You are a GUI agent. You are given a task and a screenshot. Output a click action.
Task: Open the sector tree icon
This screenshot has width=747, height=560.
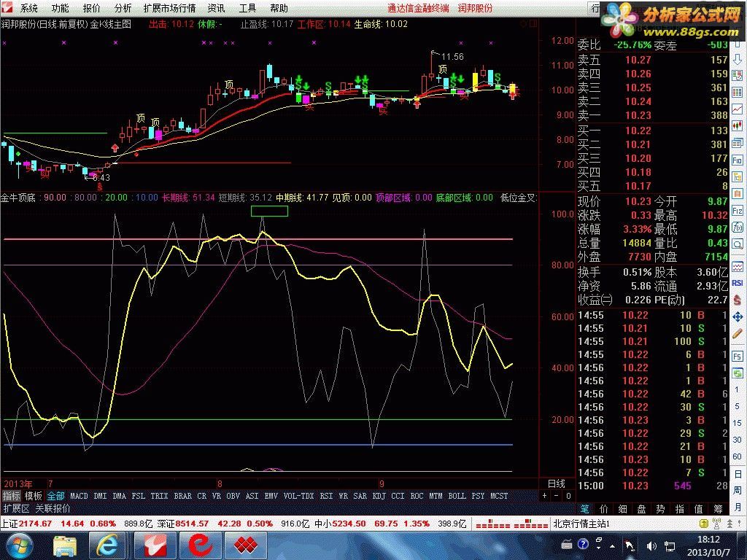(738, 176)
